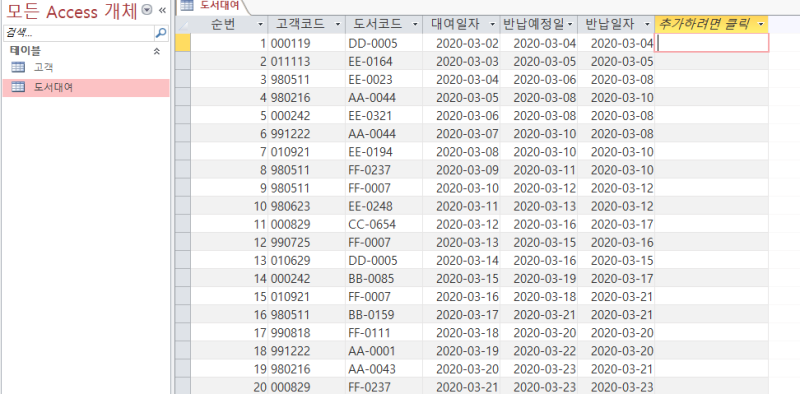This screenshot has width=800, height=394.
Task: Click due date cell 2020-03-22
Action: [539, 352]
